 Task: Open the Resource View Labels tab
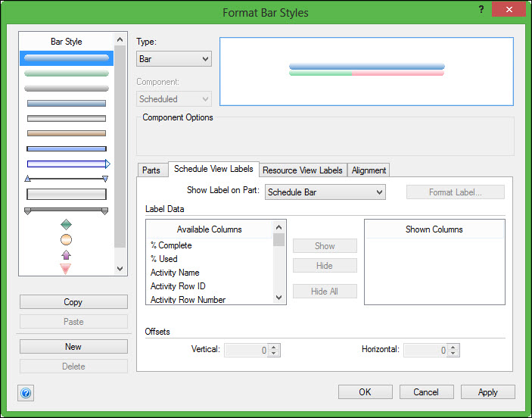pyautogui.click(x=302, y=170)
